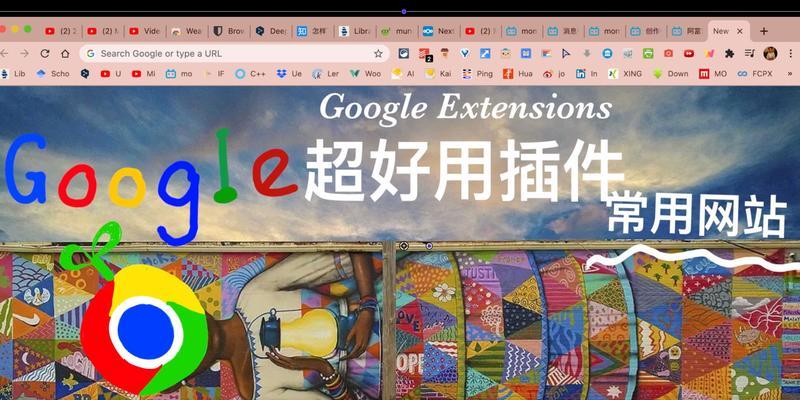Click the green printer extension icon
This screenshot has height=400, width=800.
coord(648,53)
